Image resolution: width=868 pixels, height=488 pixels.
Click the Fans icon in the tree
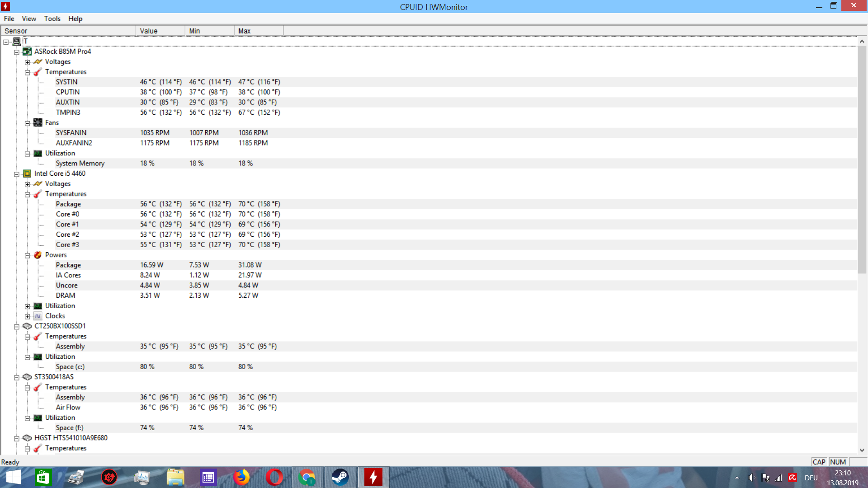(x=38, y=122)
